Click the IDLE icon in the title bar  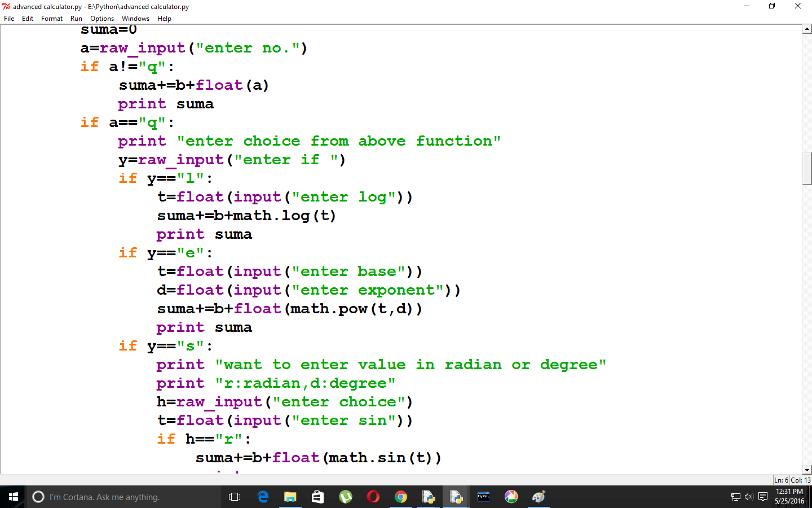(6, 6)
